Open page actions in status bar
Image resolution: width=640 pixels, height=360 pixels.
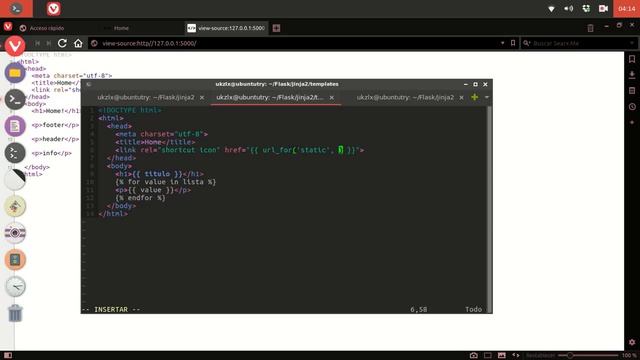click(516, 356)
